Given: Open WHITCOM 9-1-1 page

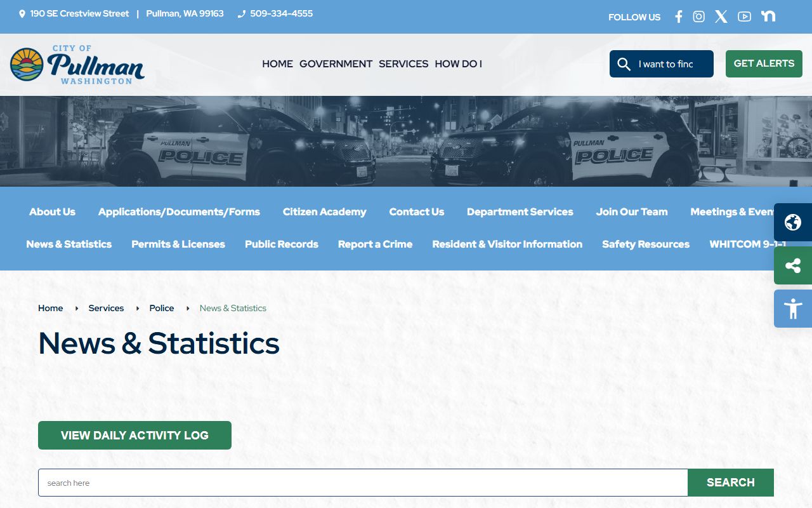Looking at the screenshot, I should [x=742, y=244].
